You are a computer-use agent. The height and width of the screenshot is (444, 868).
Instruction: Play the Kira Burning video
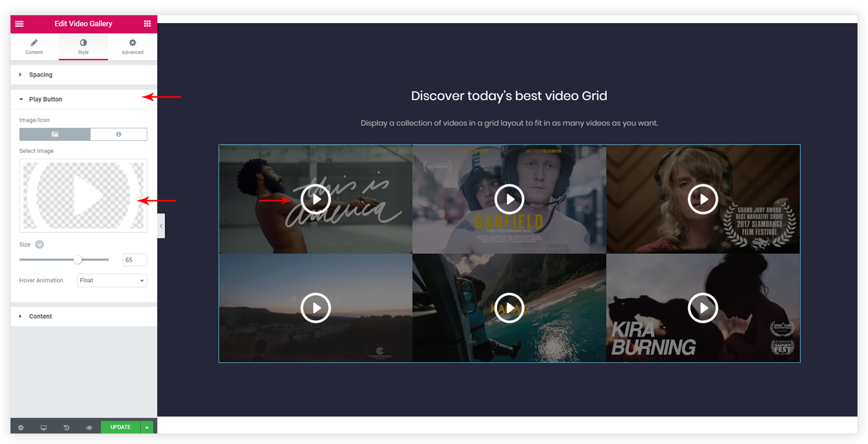703,308
